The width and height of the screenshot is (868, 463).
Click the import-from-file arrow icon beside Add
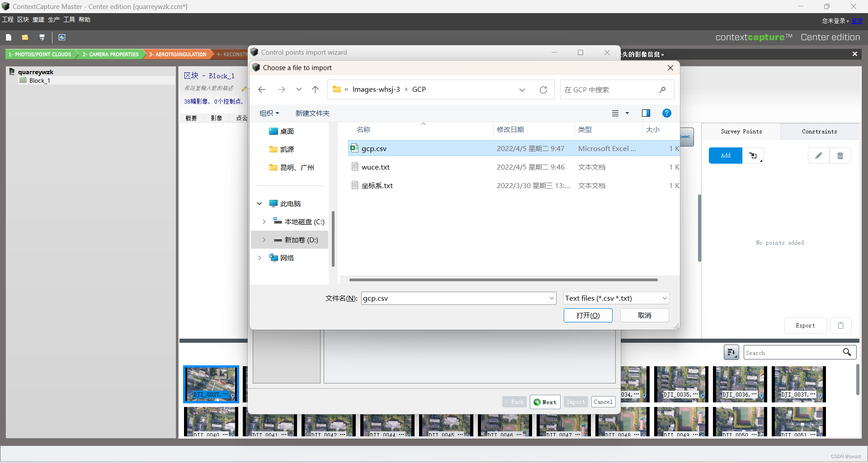(x=753, y=155)
